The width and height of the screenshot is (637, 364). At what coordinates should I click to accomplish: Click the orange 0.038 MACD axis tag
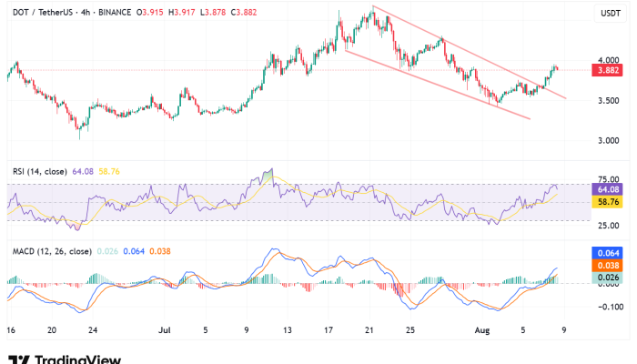pos(607,265)
